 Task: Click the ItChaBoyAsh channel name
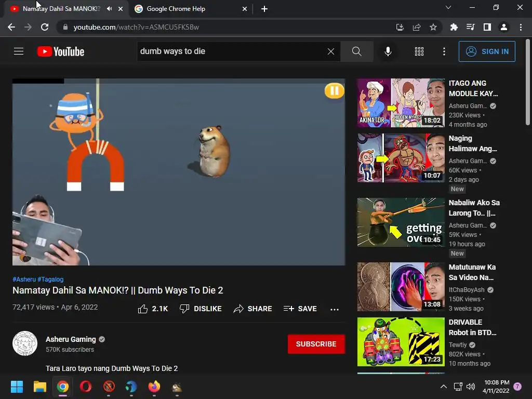point(467,290)
